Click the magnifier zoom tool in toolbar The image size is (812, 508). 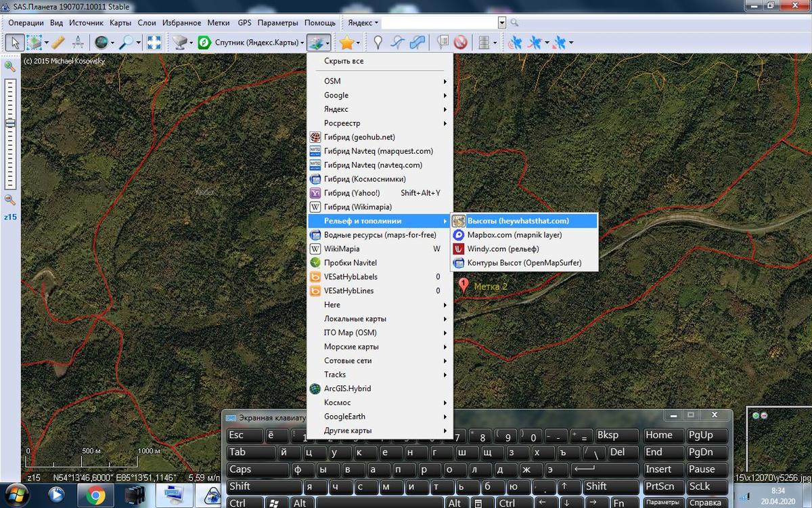click(x=125, y=43)
